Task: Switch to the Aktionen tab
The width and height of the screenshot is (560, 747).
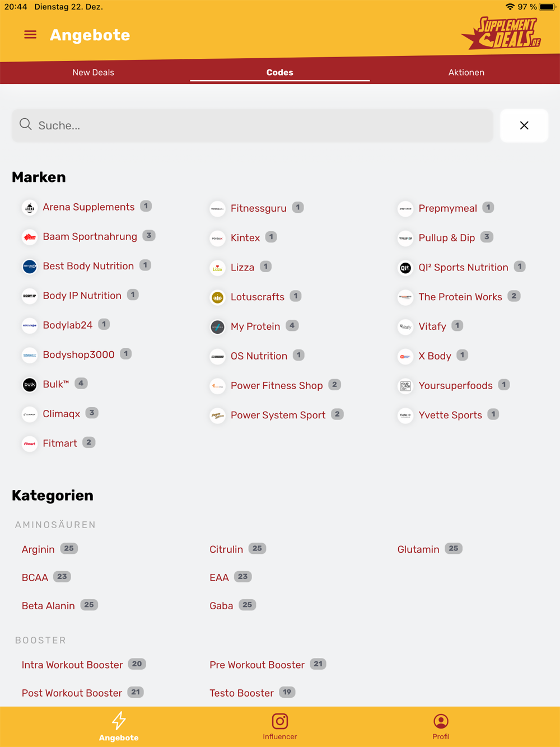Action: [x=466, y=72]
